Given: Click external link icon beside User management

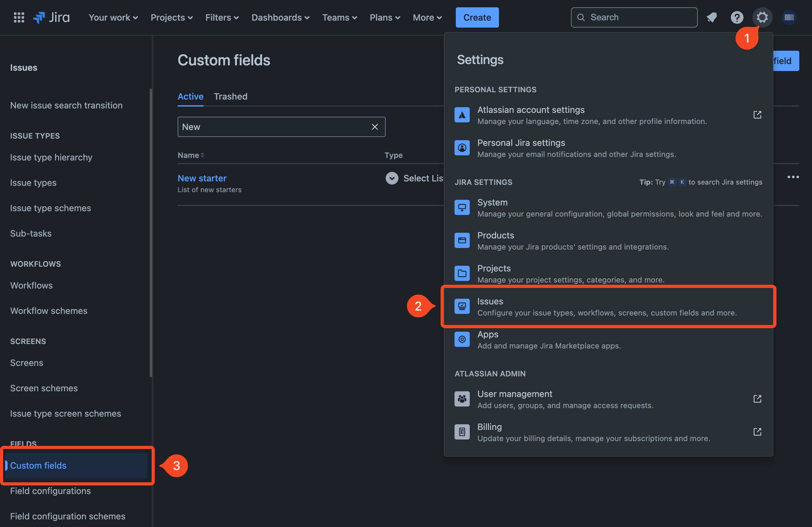Looking at the screenshot, I should pyautogui.click(x=757, y=399).
